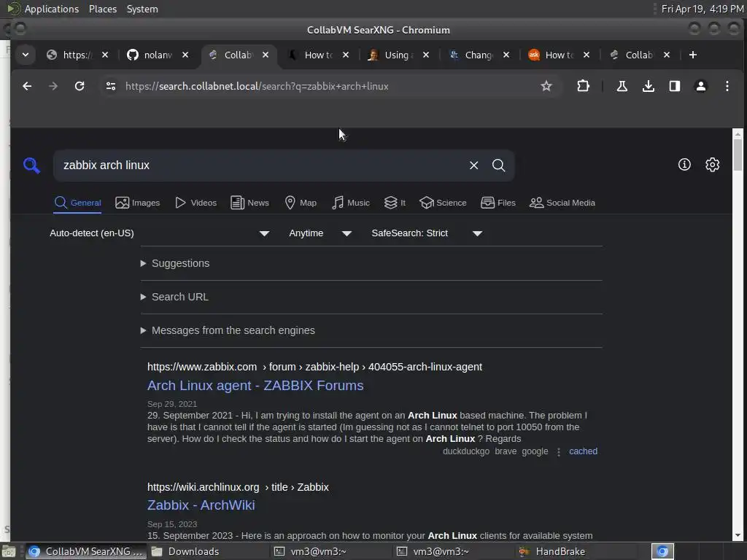Select the Videos search category
747x560 pixels.
coord(196,203)
